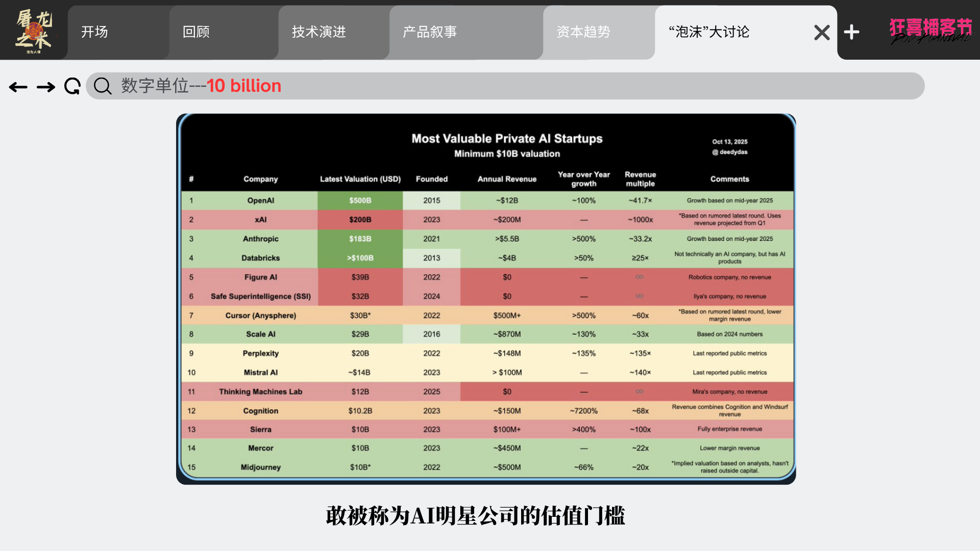Click the address bar search field

(561, 86)
